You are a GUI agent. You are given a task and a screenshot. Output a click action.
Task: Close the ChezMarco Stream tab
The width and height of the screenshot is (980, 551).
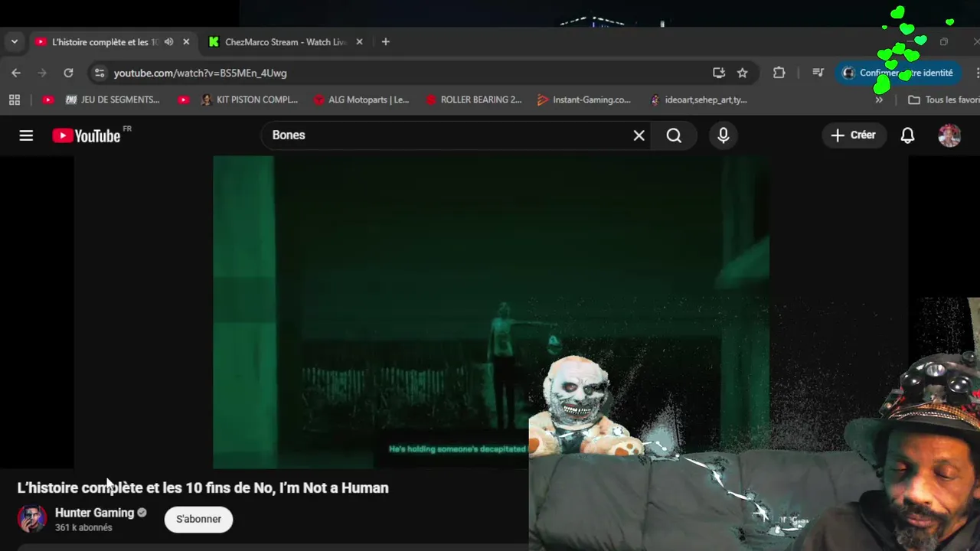click(x=359, y=42)
